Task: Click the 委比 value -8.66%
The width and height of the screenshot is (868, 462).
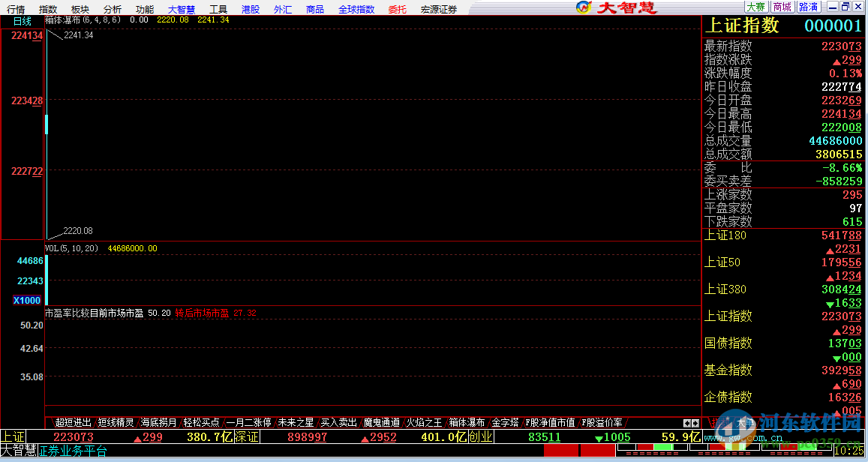Action: (842, 168)
